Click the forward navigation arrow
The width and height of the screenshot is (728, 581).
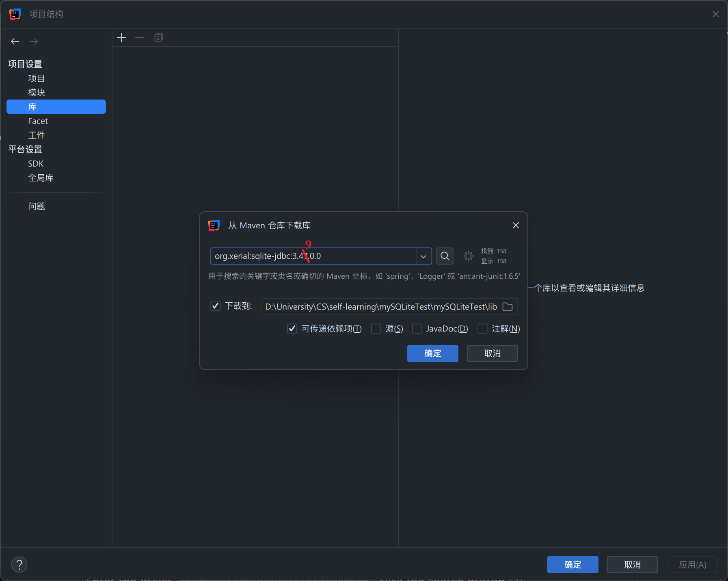tap(34, 41)
